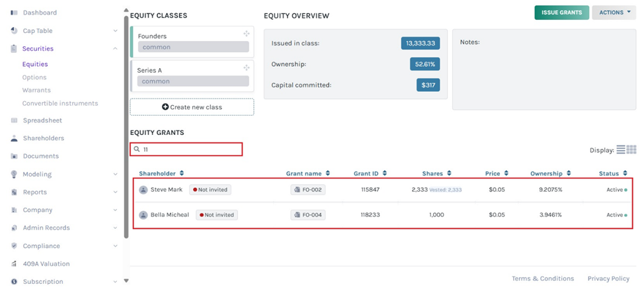Image resolution: width=644 pixels, height=295 pixels.
Task: Open the 409A Valuation page
Action: 46,264
